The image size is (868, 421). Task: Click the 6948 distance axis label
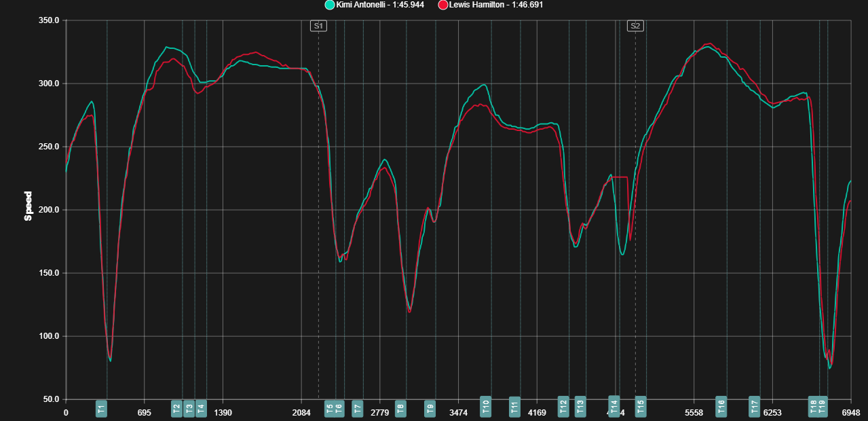(851, 412)
